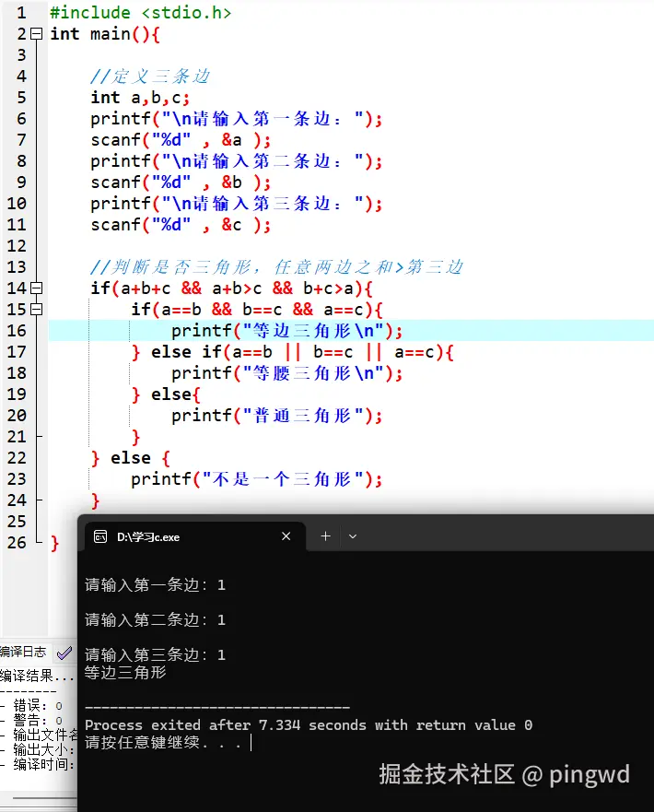Open the terminal tab dropdown chevron

pos(353,536)
